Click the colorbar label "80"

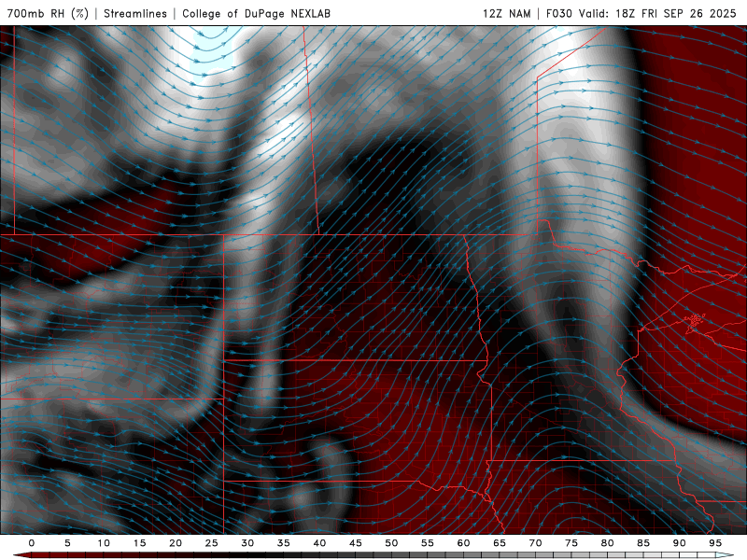607,543
